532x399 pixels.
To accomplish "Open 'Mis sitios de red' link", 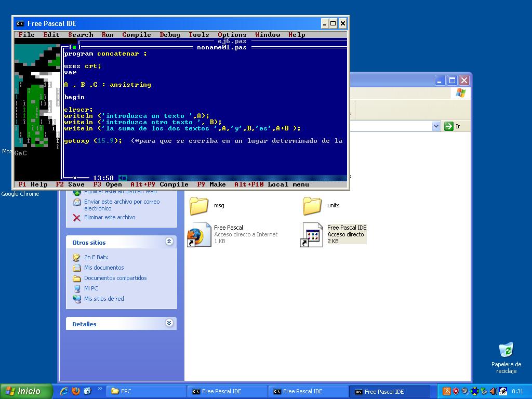I will click(104, 299).
